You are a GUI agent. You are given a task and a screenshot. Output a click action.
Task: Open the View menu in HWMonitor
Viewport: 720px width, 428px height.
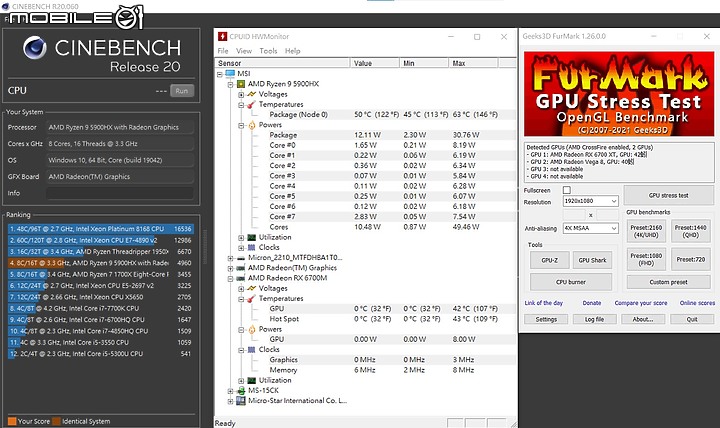tap(244, 51)
